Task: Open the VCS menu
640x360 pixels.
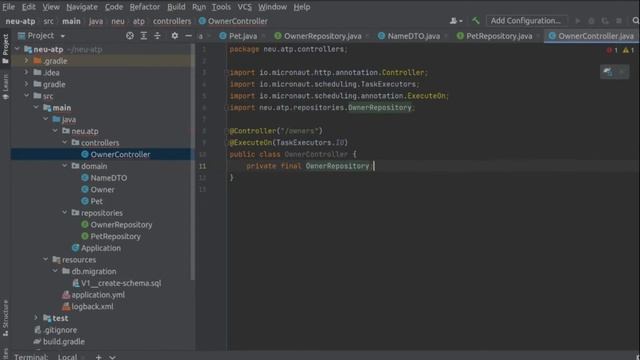Action: (x=244, y=7)
